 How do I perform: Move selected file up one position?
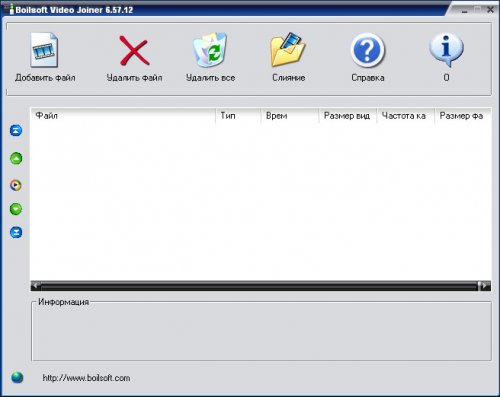16,158
